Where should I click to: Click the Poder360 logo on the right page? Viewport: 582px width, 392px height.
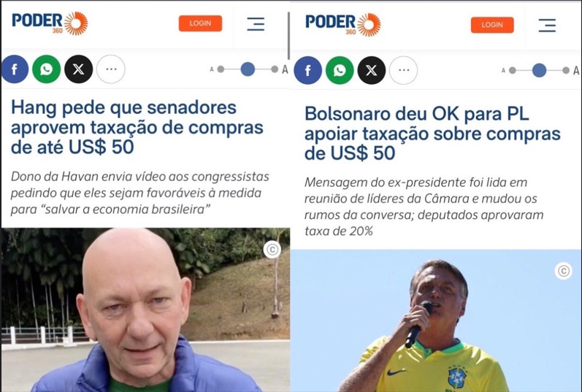coord(343,25)
